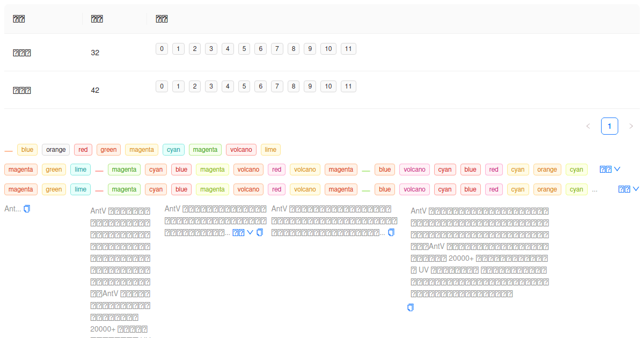Click copy icon below the widest AntV paragraph

[x=411, y=307]
